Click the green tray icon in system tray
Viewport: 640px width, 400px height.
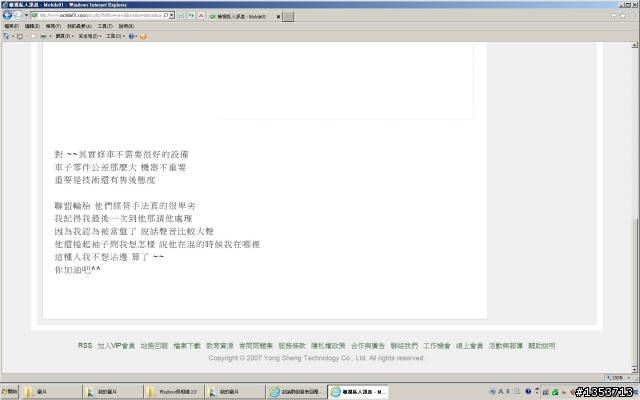point(555,392)
